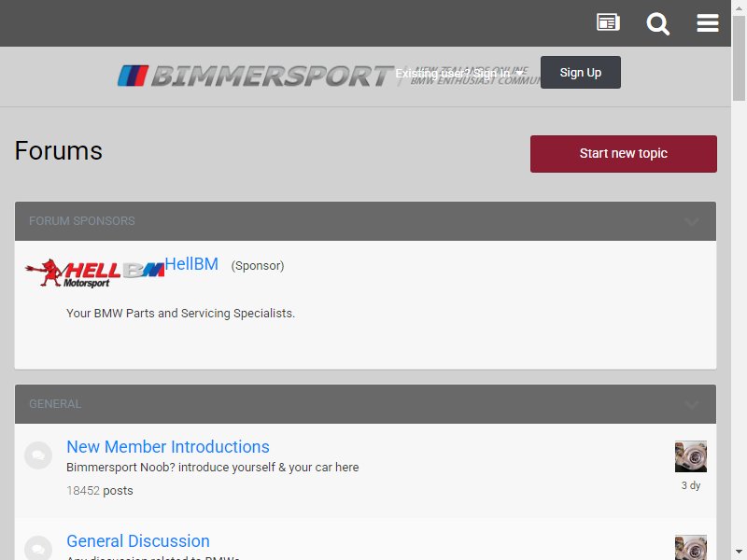Click the '18452 posts' count text
This screenshot has width=747, height=560.
(x=100, y=491)
